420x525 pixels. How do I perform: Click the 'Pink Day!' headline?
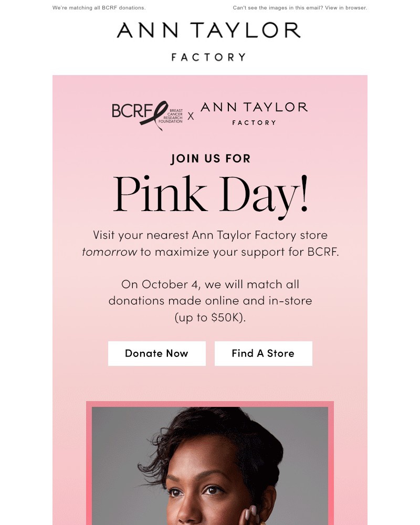pyautogui.click(x=210, y=194)
